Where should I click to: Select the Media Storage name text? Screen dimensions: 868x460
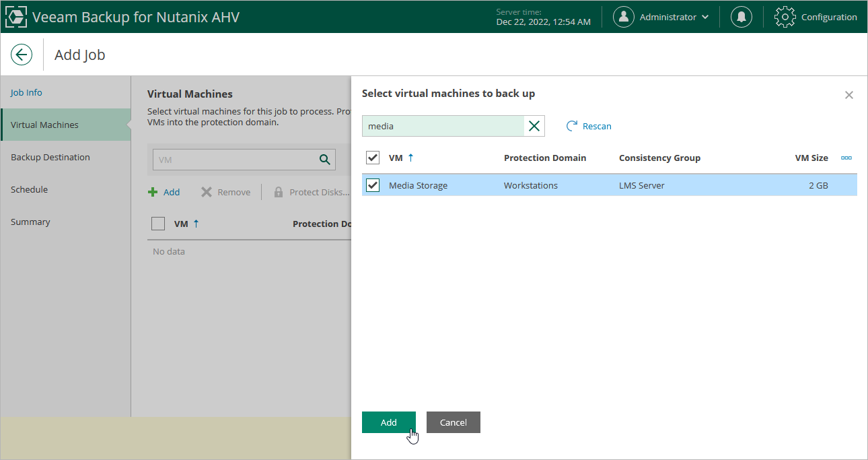(418, 185)
